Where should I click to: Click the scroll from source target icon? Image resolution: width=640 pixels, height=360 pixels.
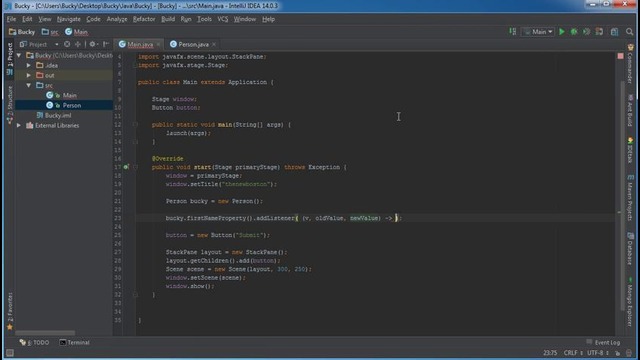coord(67,44)
